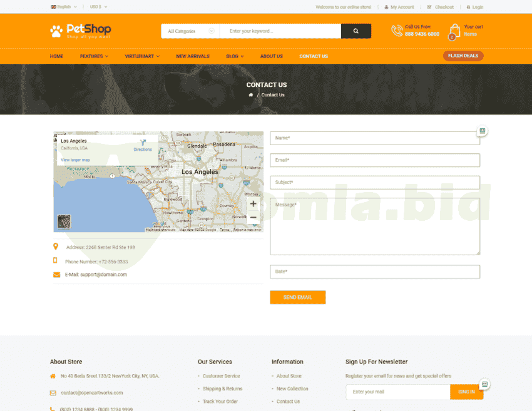532x411 pixels.
Task: Open the VirtueMart menu
Action: [x=142, y=56]
